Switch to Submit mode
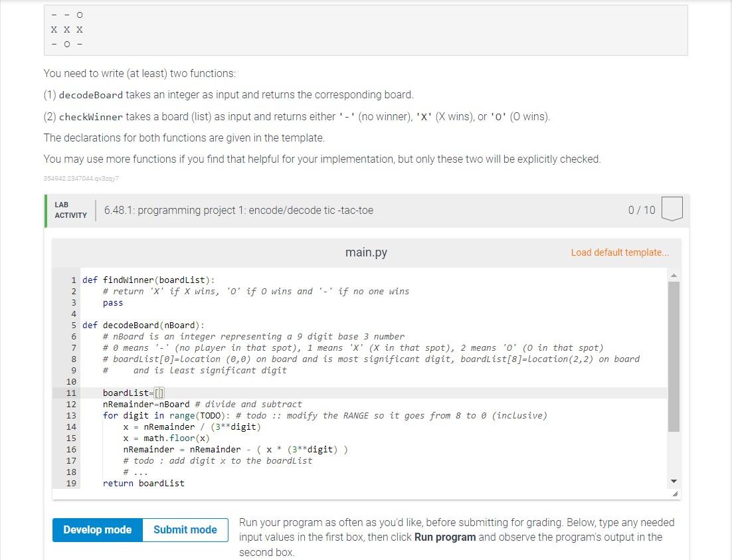 [x=185, y=529]
